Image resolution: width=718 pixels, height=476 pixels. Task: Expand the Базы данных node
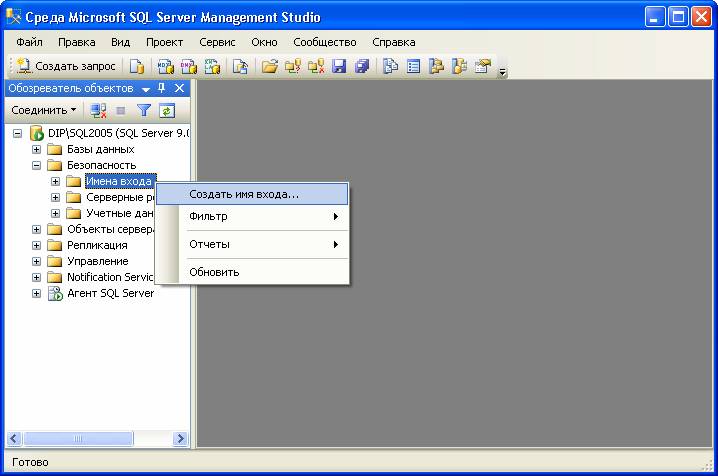click(x=37, y=149)
